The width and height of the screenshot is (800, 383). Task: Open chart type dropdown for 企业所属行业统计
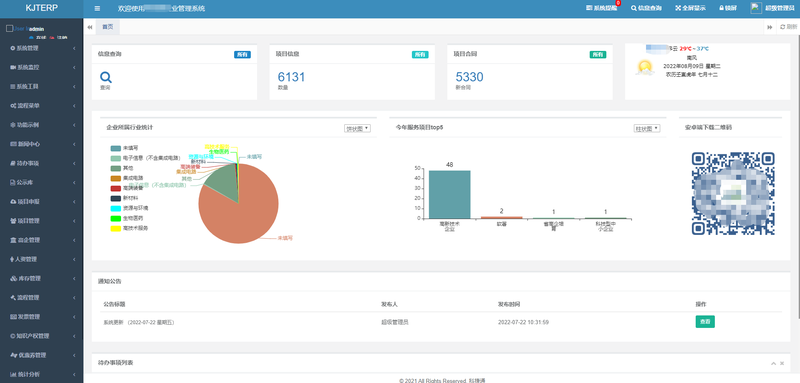pyautogui.click(x=358, y=129)
